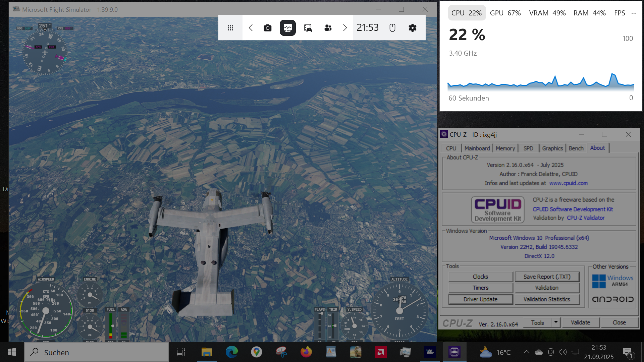The height and width of the screenshot is (362, 644).
Task: Open the Gallery widget in Game Bar
Action: tap(308, 27)
